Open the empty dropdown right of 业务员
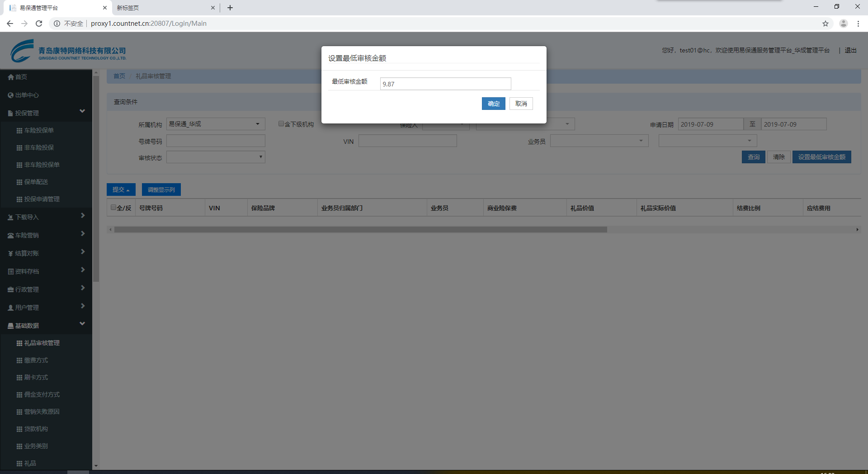The width and height of the screenshot is (868, 474). (x=708, y=141)
